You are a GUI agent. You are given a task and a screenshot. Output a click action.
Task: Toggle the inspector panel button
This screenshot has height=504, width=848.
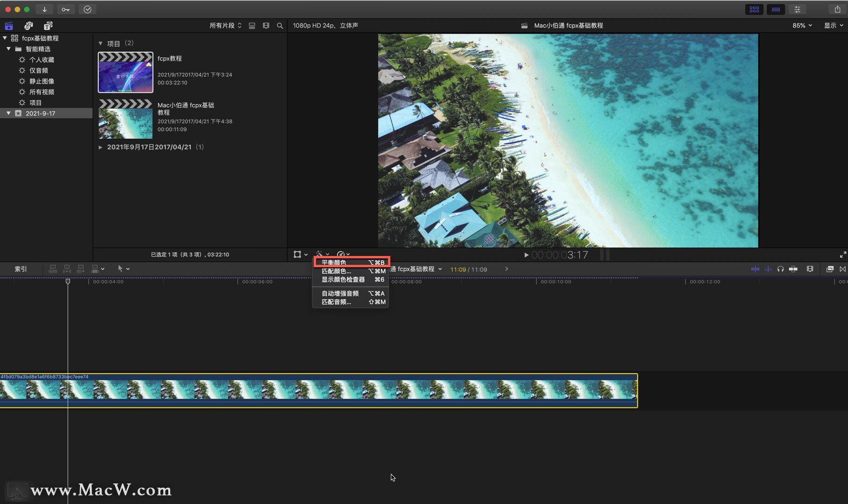tap(798, 9)
